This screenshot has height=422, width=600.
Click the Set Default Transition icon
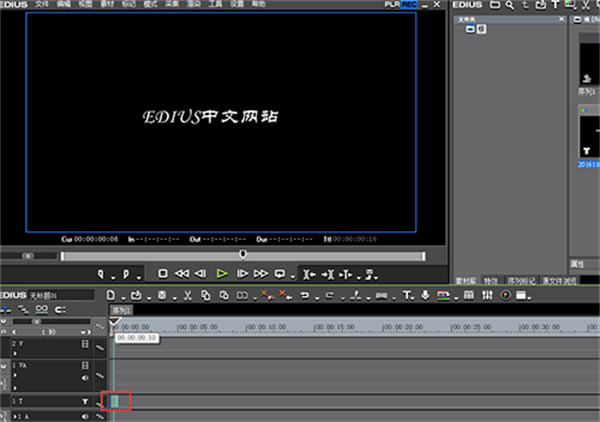click(x=382, y=295)
